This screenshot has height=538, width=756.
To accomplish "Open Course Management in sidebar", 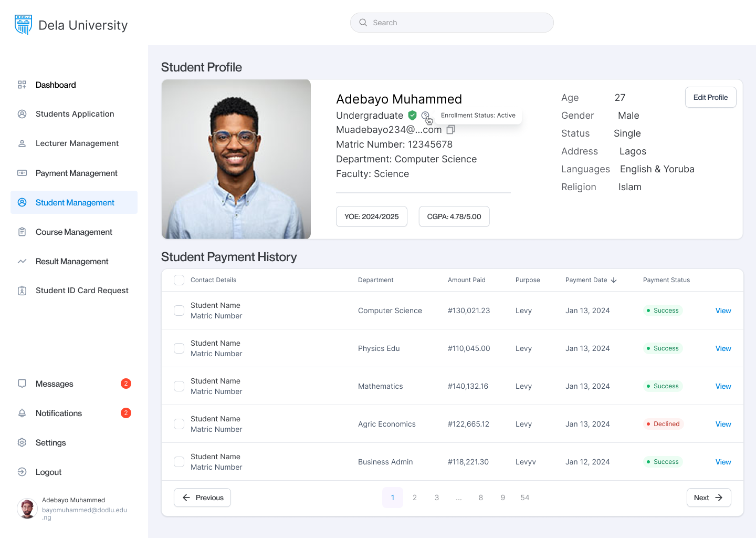I will click(73, 232).
